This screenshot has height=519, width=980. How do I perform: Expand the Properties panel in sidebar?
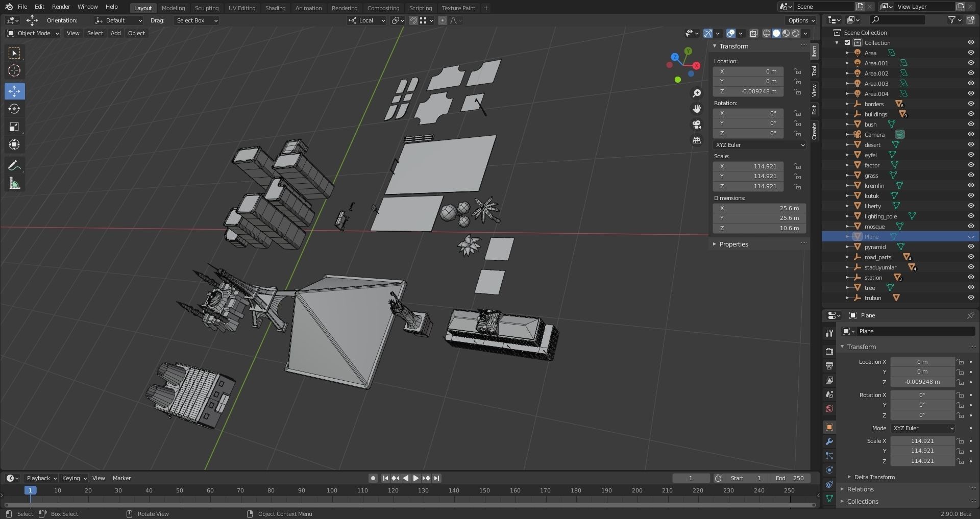pyautogui.click(x=733, y=244)
